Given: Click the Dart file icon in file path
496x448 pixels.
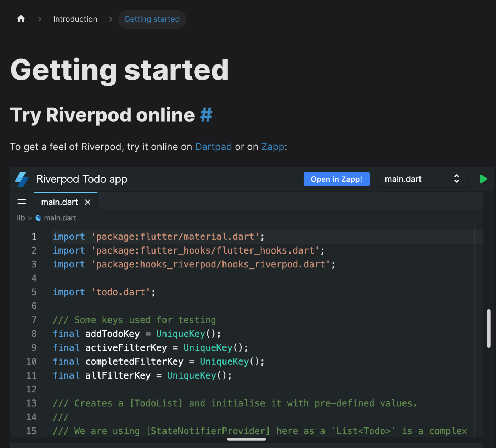Looking at the screenshot, I should pos(38,218).
